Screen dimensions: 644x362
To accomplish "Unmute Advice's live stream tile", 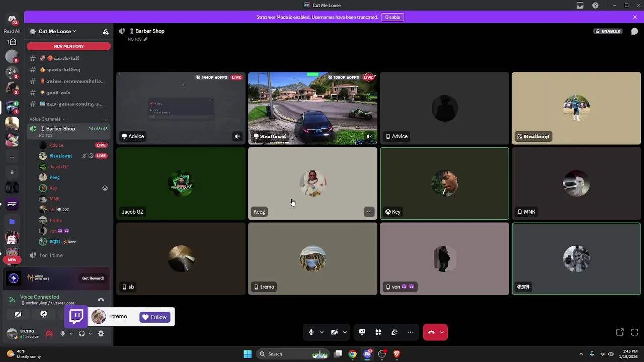I will [237, 136].
